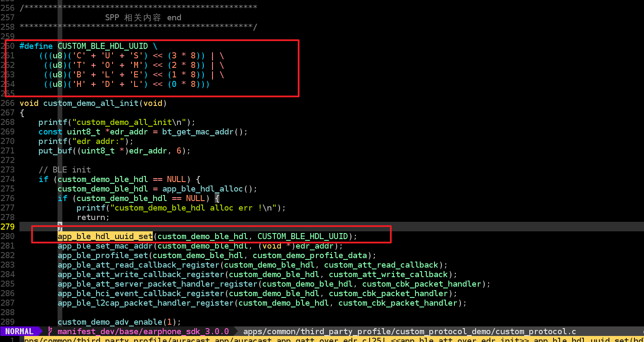The width and height of the screenshot is (644, 342).
Task: Click CUSTOM_BLE_HDL_UUID argument on line 280
Action: click(303, 236)
